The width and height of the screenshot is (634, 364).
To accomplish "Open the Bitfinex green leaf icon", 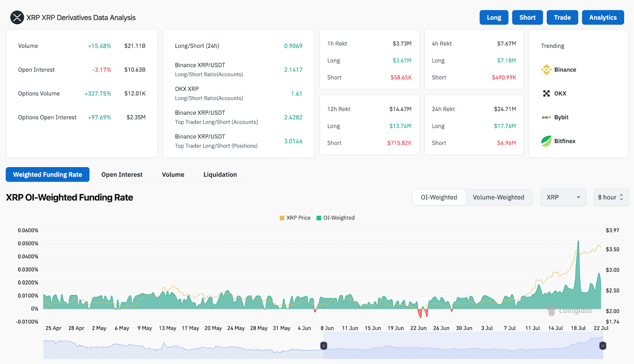I will 546,141.
